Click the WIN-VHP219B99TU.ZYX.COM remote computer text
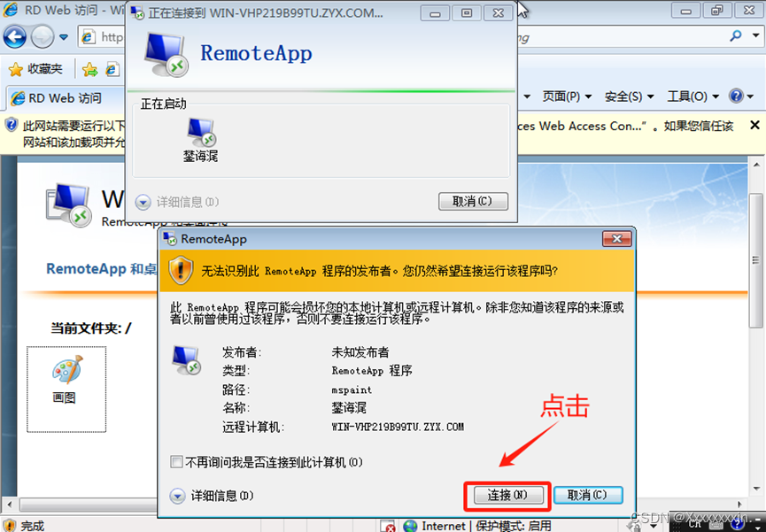The image size is (766, 532). [x=398, y=427]
